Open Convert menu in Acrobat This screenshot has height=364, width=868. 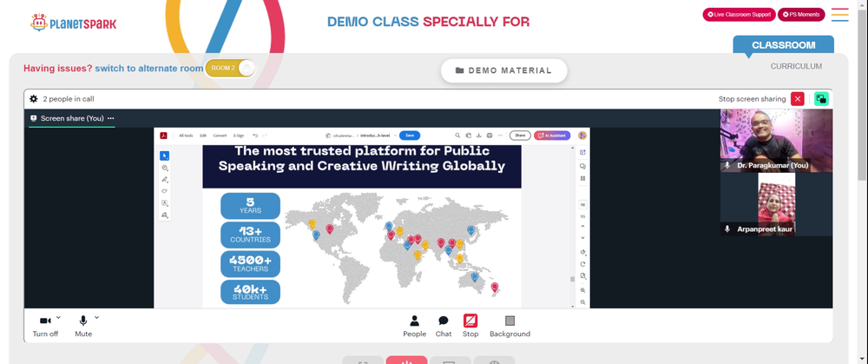(220, 136)
